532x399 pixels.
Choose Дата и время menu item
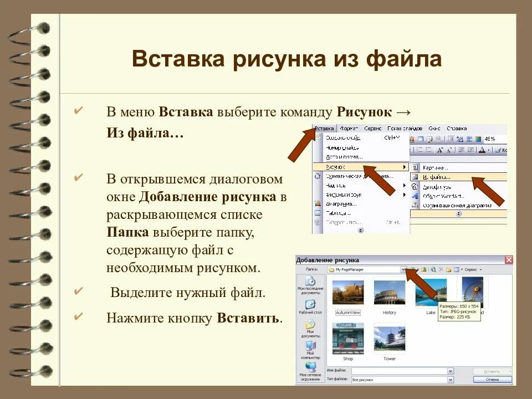point(362,157)
